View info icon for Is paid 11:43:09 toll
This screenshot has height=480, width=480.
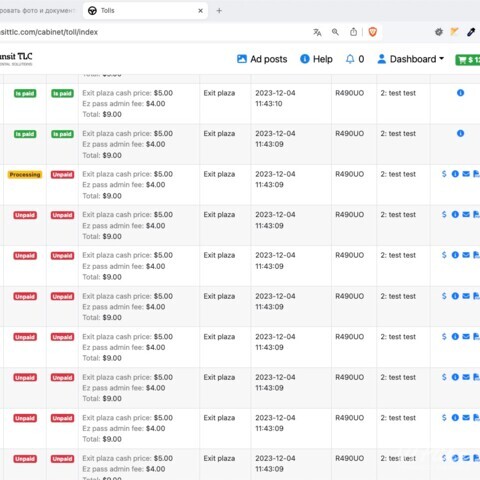(x=460, y=133)
